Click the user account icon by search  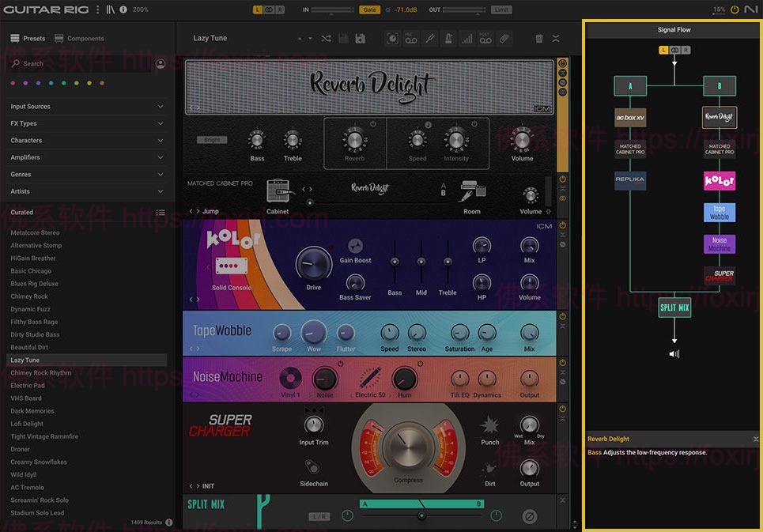[161, 64]
